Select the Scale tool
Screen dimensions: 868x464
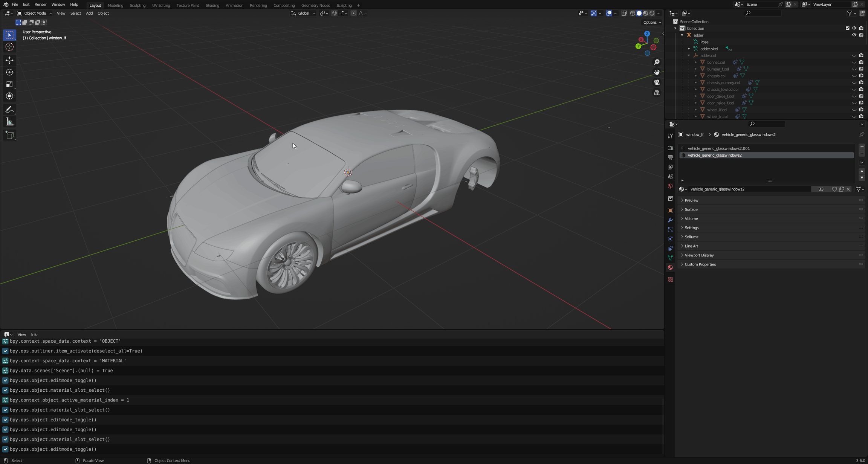pos(9,84)
